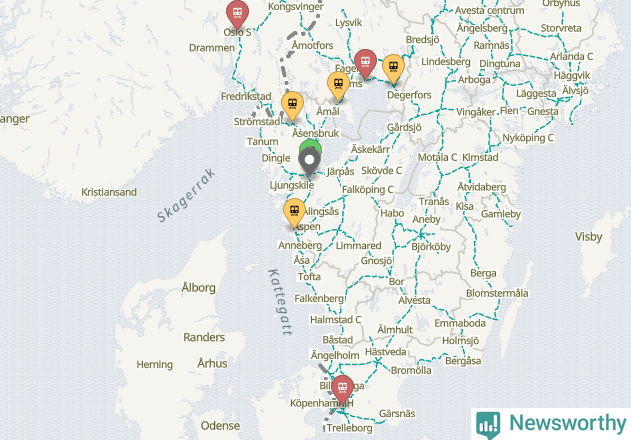631x440 pixels.
Task: Open the yellow train marker above Åmål
Action: (338, 85)
